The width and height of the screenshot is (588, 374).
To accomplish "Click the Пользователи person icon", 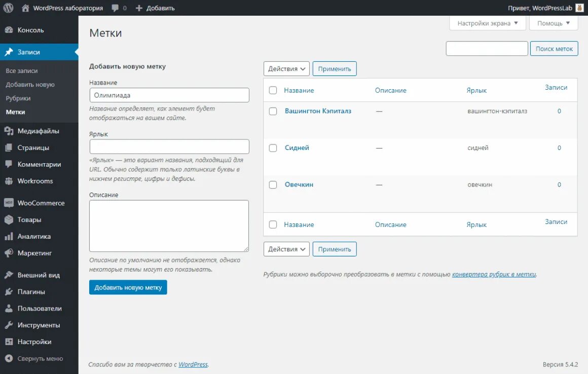I will coord(9,309).
